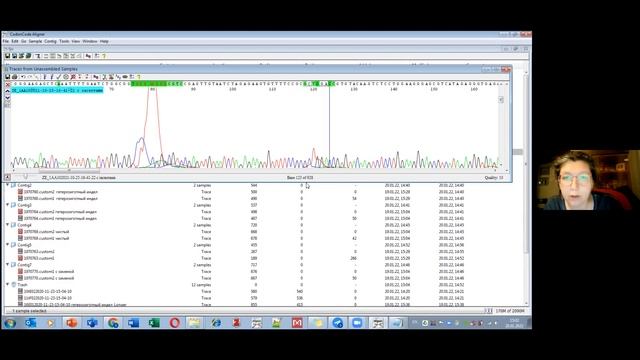
Task: Open the Window menu
Action: pos(90,42)
